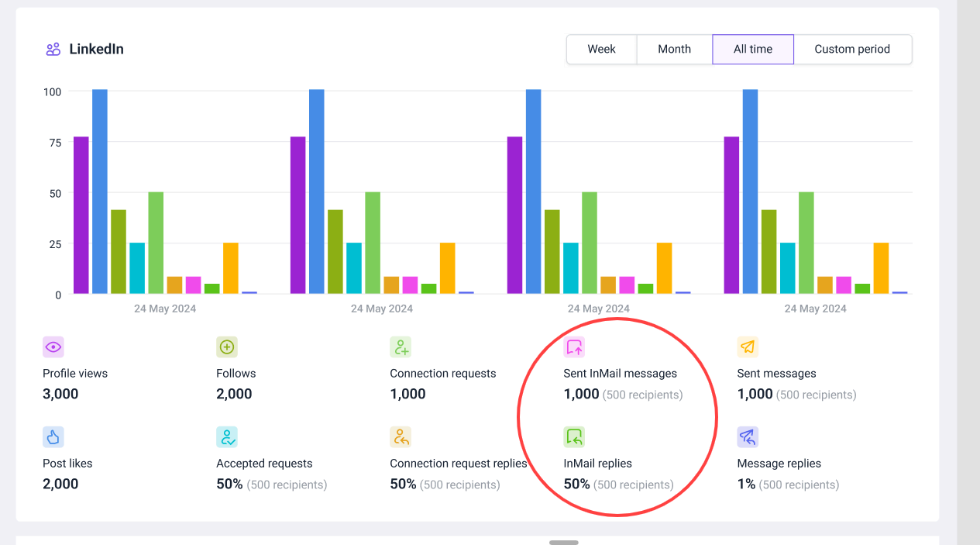Click the Post likes label
Viewport: 980px width, 545px height.
click(67, 464)
